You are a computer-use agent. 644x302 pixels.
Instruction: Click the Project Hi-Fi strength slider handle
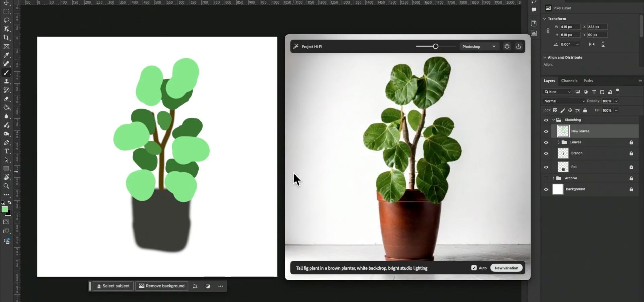(x=435, y=46)
